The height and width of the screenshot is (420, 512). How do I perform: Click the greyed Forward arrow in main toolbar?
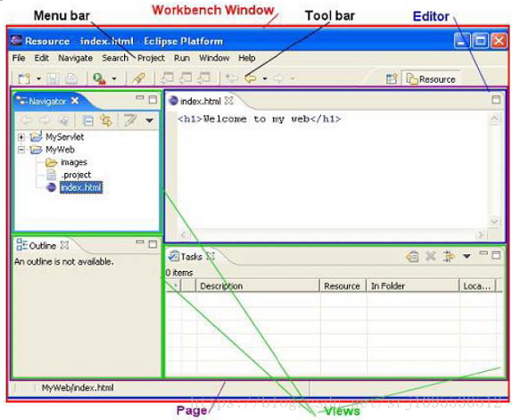click(x=278, y=78)
